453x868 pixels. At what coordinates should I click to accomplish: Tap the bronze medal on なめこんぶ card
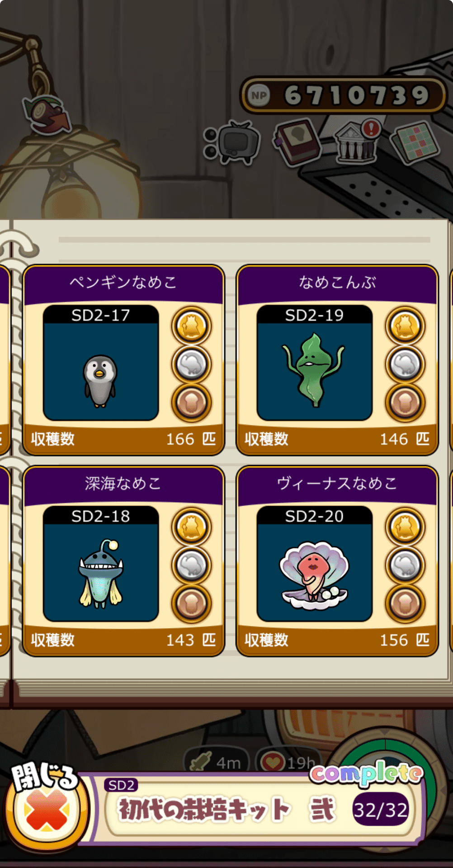pos(405,402)
